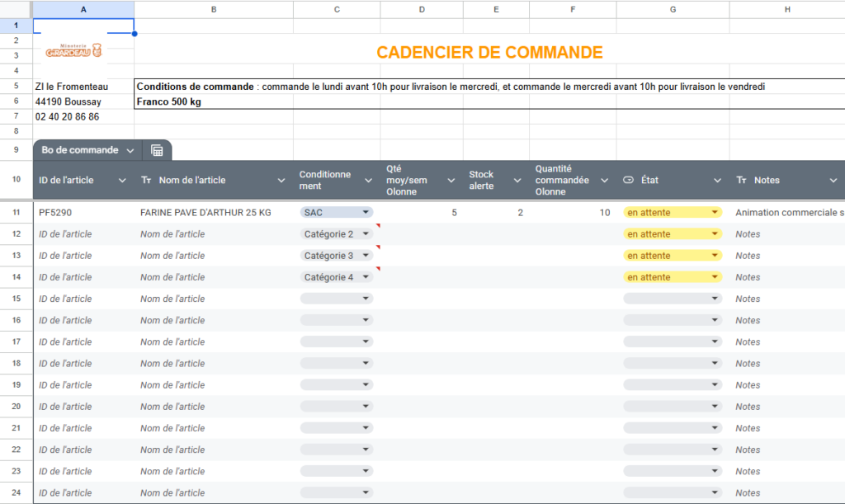
Task: Open the ID de l'article column dropdown
Action: [121, 180]
